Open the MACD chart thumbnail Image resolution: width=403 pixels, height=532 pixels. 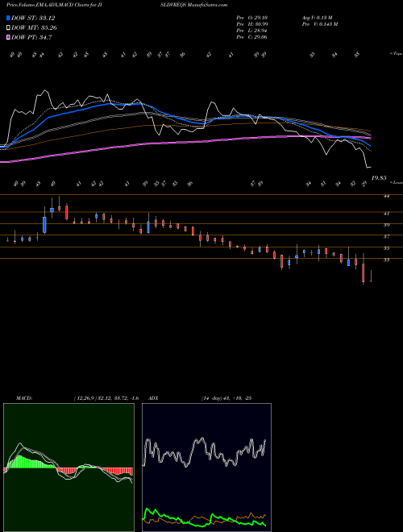click(x=69, y=468)
